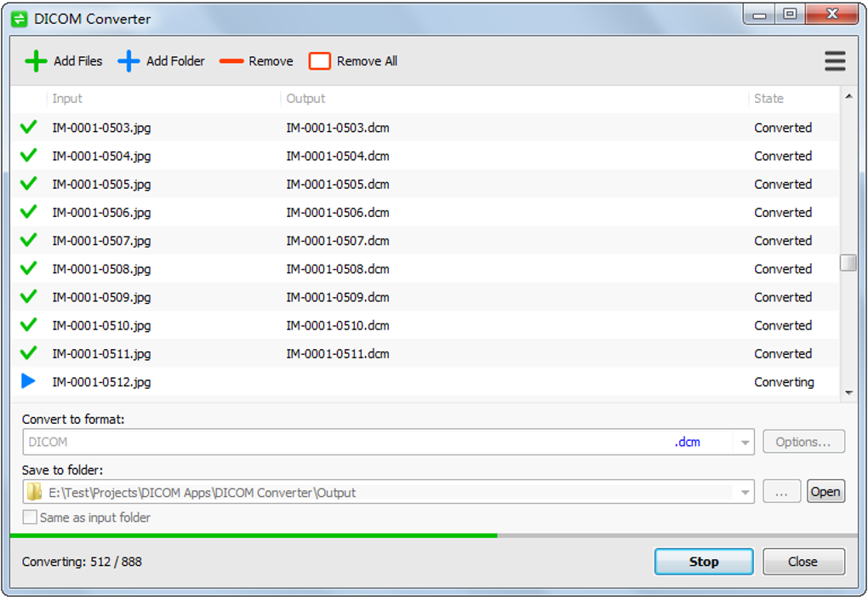Image resolution: width=868 pixels, height=600 pixels.
Task: Click the browse ... button
Action: 782,492
